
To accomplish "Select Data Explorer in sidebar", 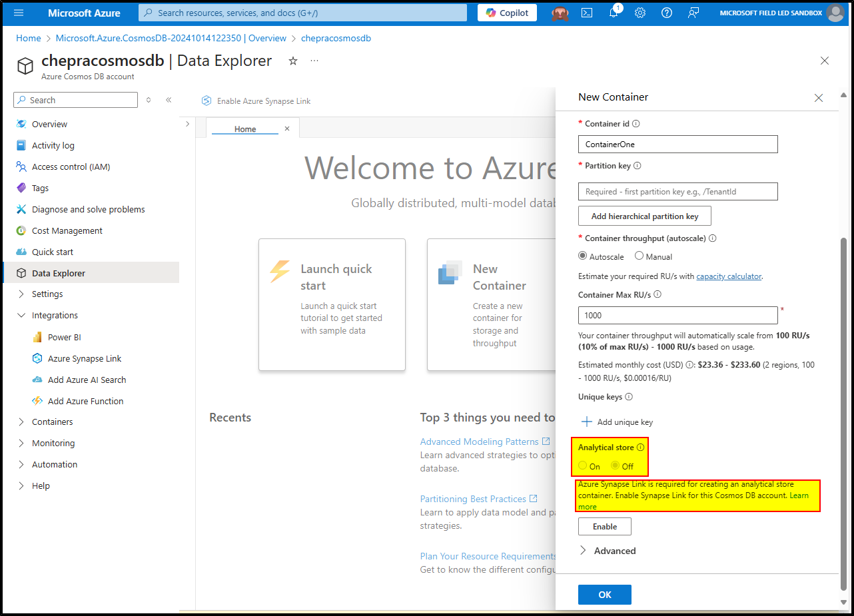I will pos(91,273).
